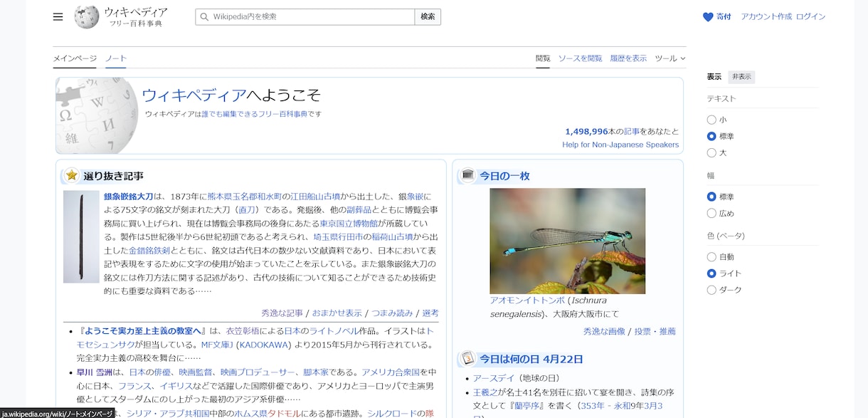Select 大 text size
868x418 pixels.
point(711,152)
